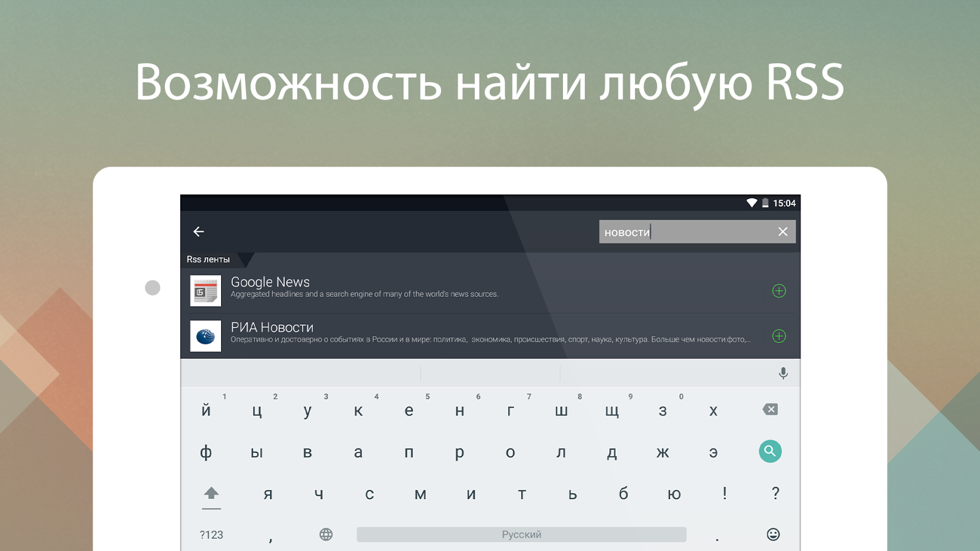Tap the я key
The image size is (980, 551).
point(268,494)
